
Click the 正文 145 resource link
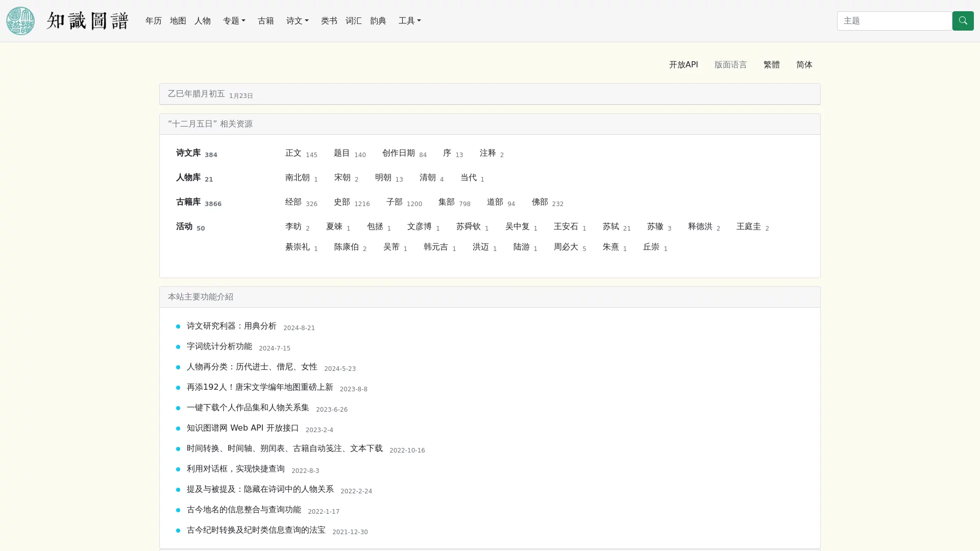point(293,153)
